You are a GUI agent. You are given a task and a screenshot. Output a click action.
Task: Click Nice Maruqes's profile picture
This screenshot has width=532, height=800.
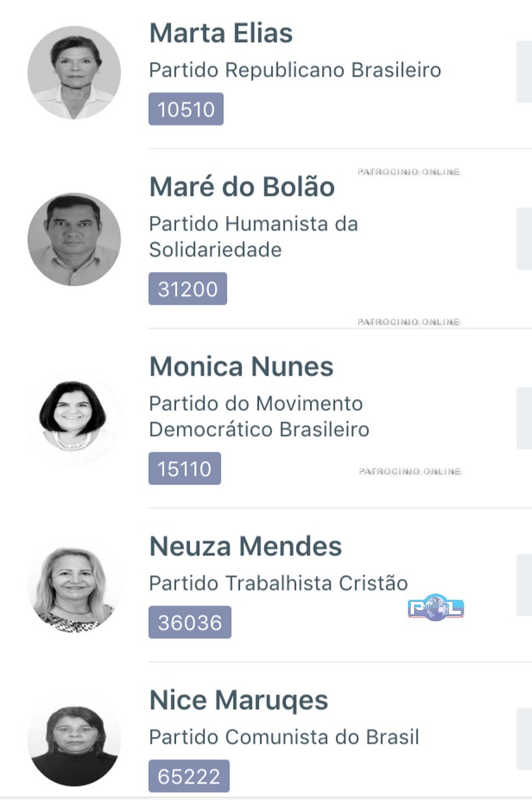(x=74, y=740)
